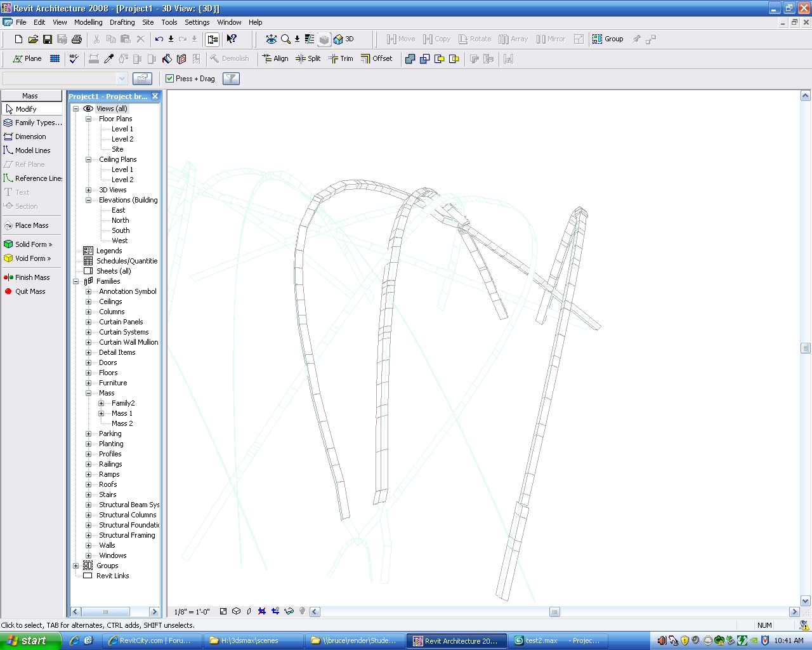This screenshot has height=650, width=812.
Task: Open the default 3D view
Action: (344, 39)
